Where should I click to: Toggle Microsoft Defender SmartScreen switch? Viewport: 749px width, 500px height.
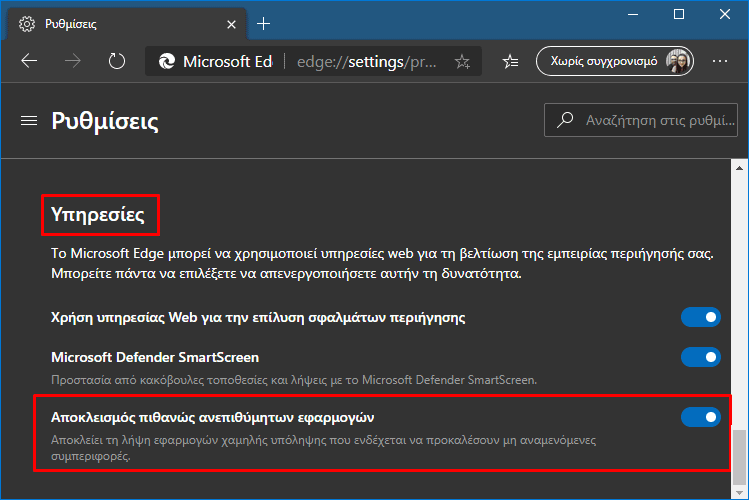pos(701,357)
